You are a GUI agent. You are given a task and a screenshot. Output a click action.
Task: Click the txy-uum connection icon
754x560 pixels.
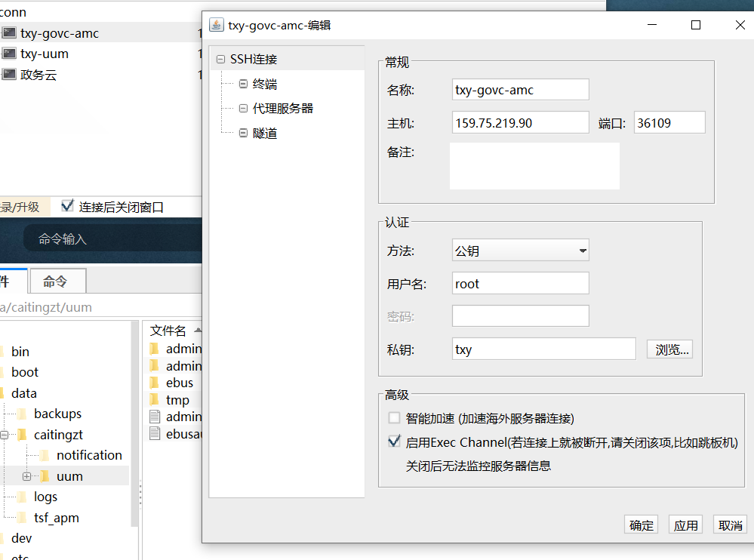tap(9, 54)
